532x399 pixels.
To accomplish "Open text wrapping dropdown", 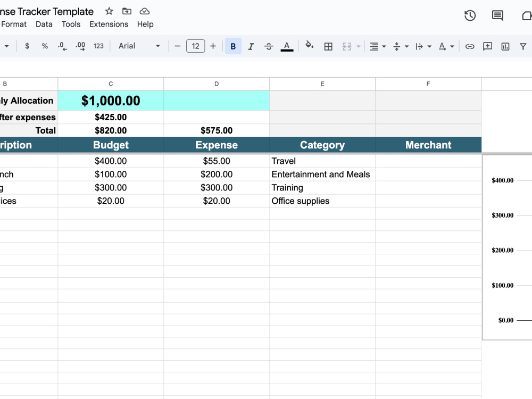I will pos(423,46).
